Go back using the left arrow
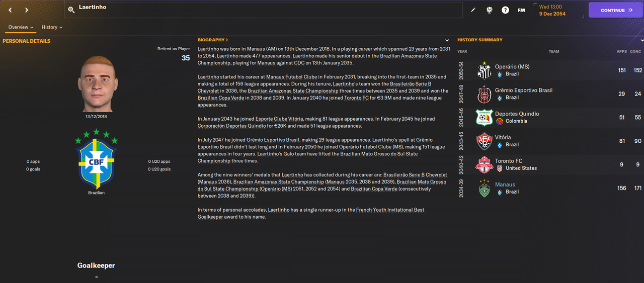The width and height of the screenshot is (644, 283). pos(10,10)
